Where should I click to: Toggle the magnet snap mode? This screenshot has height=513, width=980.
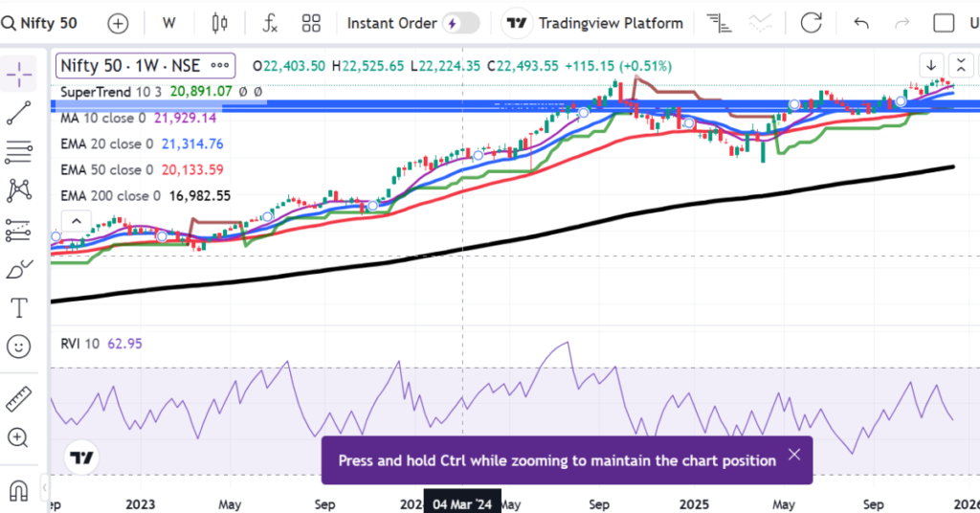(x=19, y=492)
